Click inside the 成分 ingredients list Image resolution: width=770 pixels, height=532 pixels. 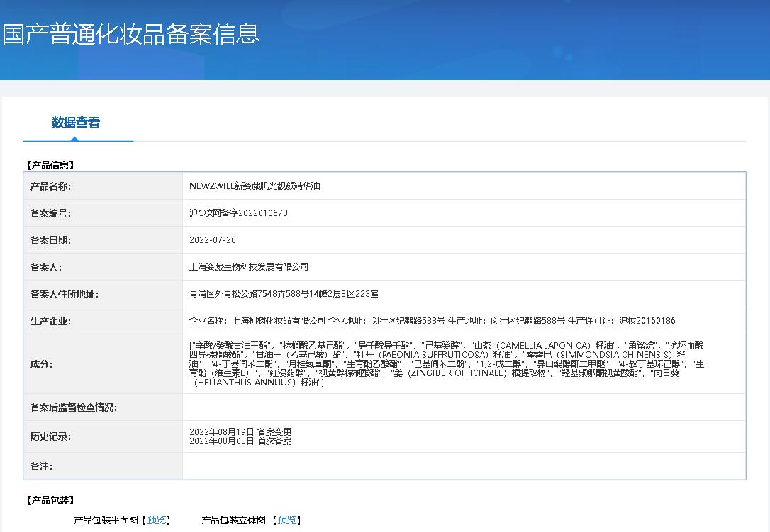pyautogui.click(x=425, y=363)
